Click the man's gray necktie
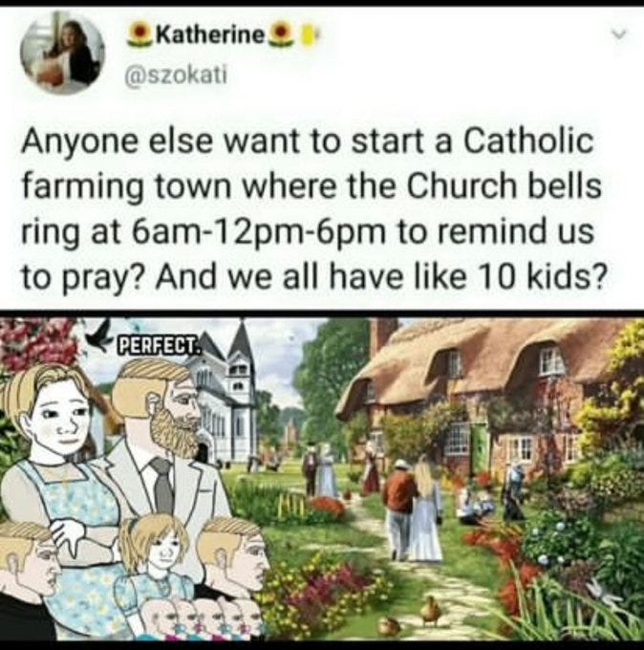 (x=162, y=486)
